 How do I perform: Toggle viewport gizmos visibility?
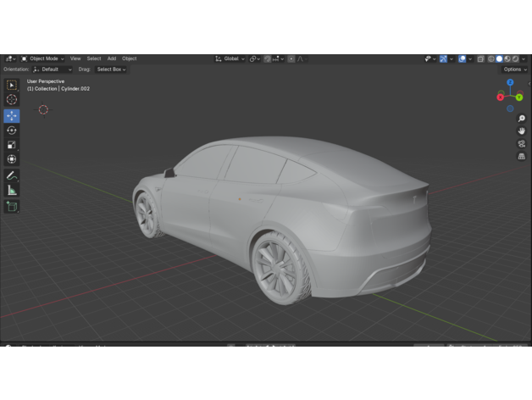click(444, 58)
